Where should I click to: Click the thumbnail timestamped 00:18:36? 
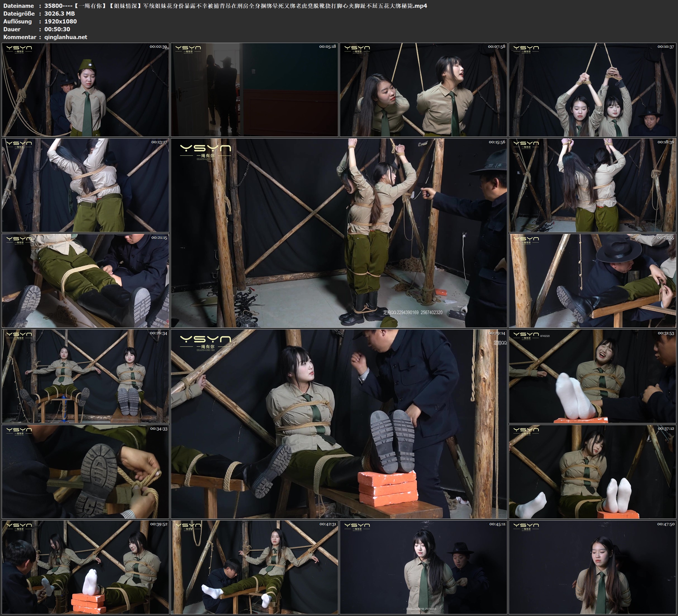tap(592, 185)
